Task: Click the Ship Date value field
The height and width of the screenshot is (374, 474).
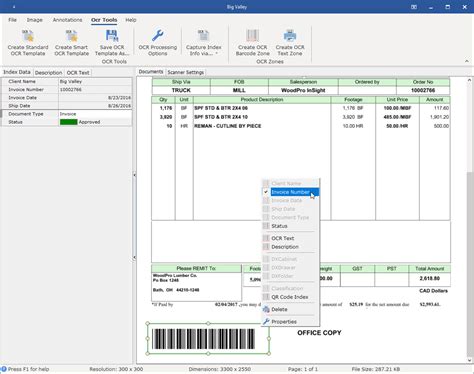Action: point(95,106)
